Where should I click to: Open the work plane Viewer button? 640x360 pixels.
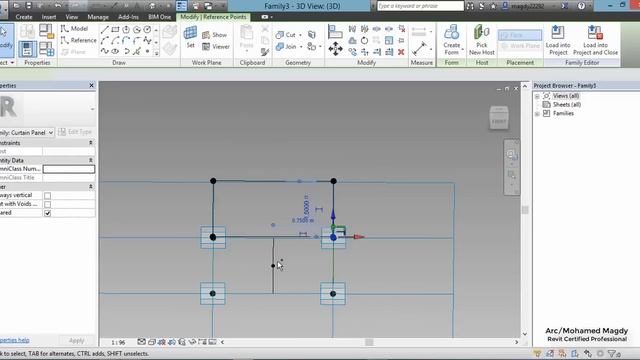[x=216, y=47]
